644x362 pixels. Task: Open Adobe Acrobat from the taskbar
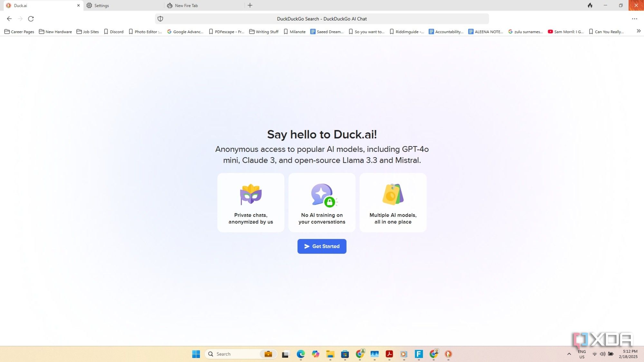(389, 354)
